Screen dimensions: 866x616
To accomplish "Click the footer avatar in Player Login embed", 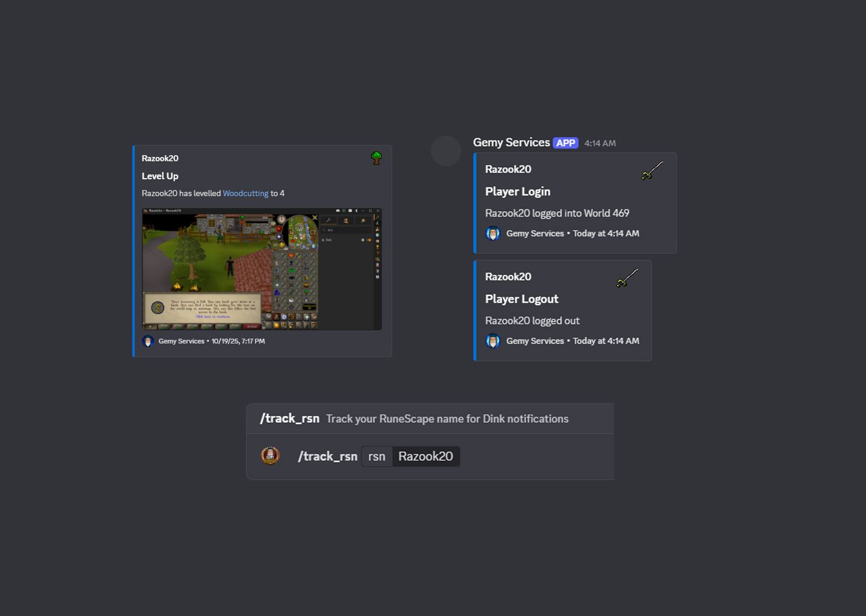I will click(x=493, y=233).
